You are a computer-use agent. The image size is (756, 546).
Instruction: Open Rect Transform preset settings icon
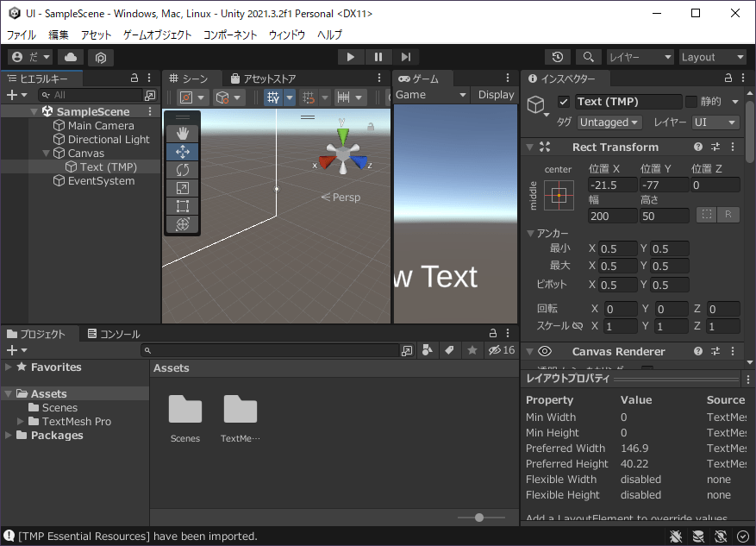715,147
